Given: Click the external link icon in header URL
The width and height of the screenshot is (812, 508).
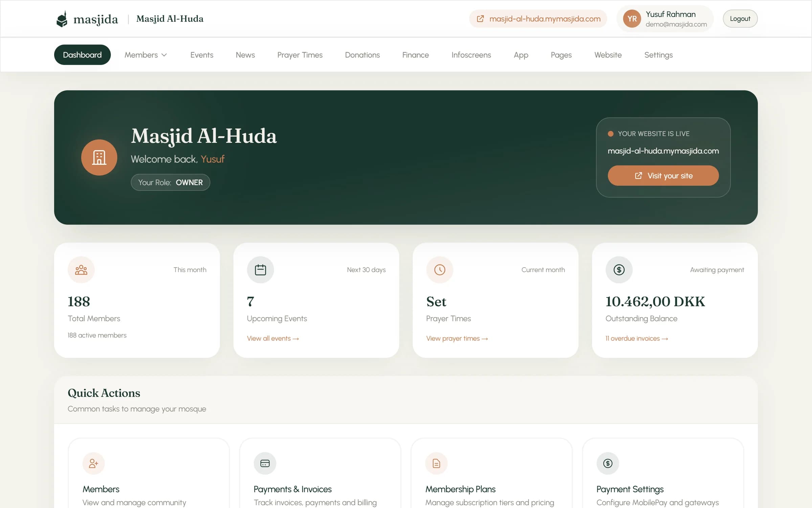Looking at the screenshot, I should [x=480, y=19].
